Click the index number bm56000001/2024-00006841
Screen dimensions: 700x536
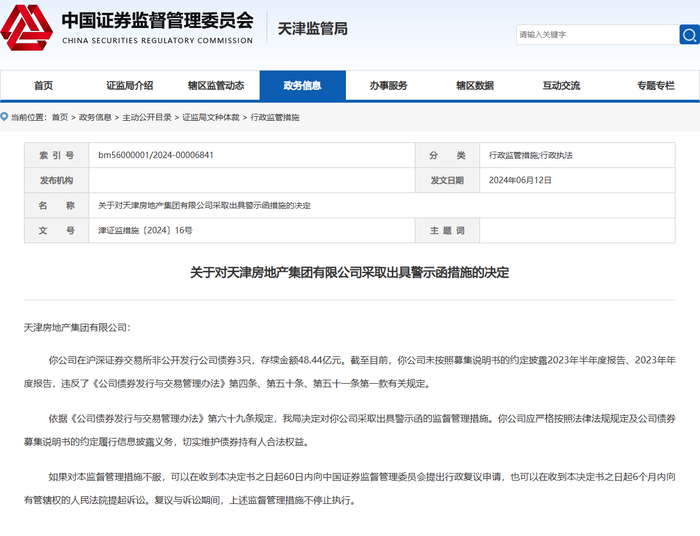click(156, 155)
